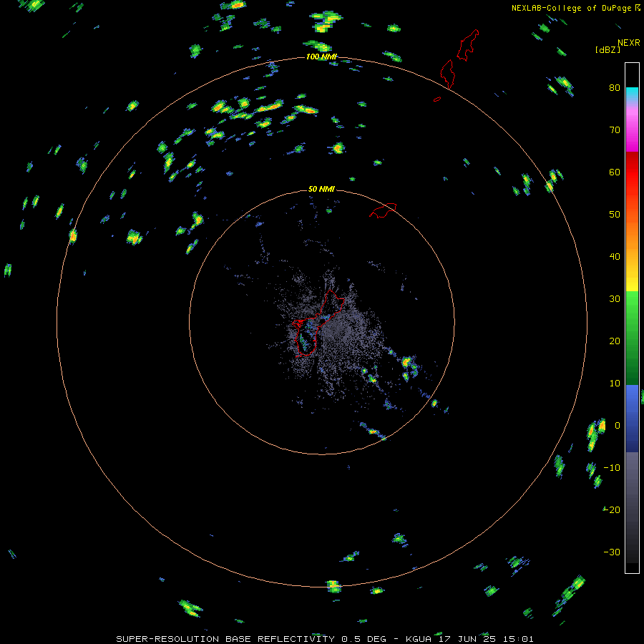644x644 pixels.
Task: Click the 40 value on the dBZ scale
Action: click(615, 257)
